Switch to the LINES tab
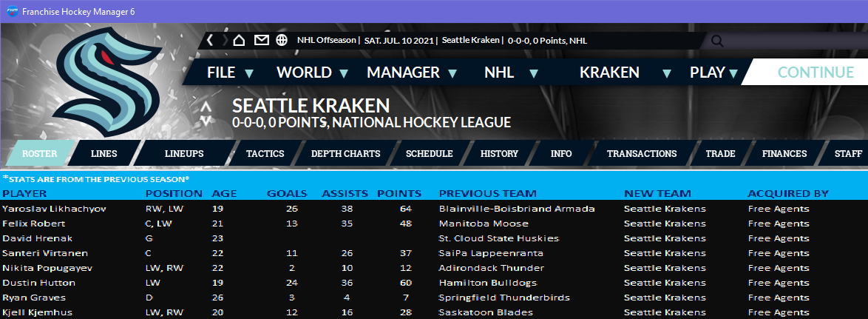The width and height of the screenshot is (868, 319). point(104,153)
